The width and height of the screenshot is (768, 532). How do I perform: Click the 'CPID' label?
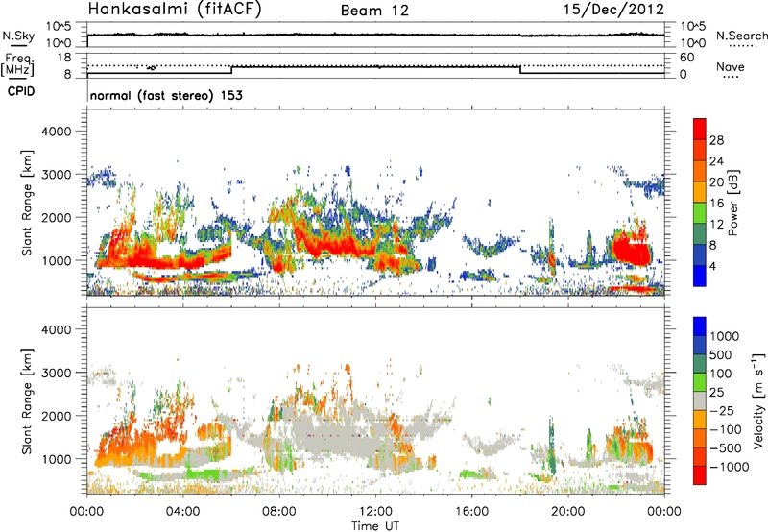(x=21, y=91)
